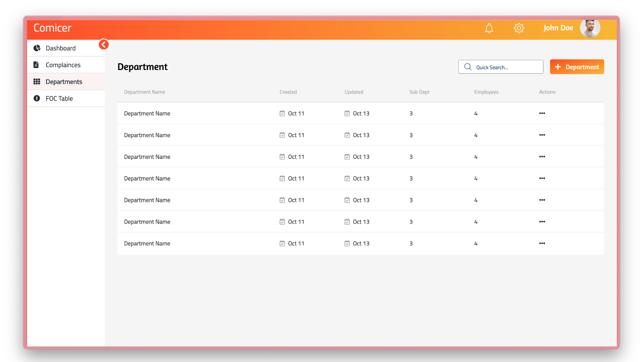
Task: Focus the Quick Search field
Action: 501,67
